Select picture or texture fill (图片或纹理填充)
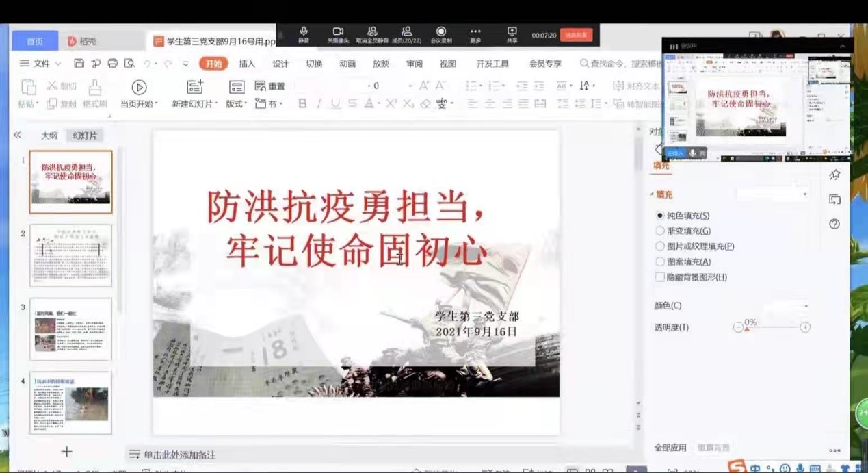 (660, 246)
